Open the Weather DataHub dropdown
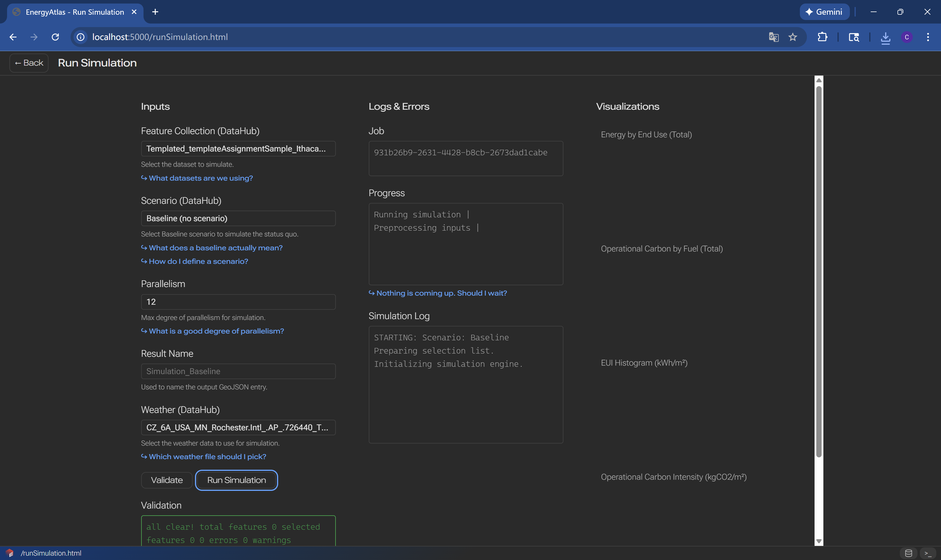This screenshot has height=560, width=941. tap(238, 428)
